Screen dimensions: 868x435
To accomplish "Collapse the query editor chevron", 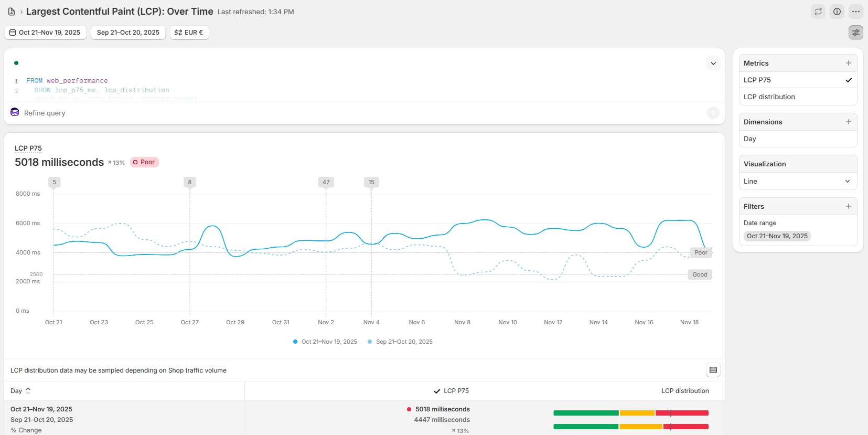I will click(713, 63).
